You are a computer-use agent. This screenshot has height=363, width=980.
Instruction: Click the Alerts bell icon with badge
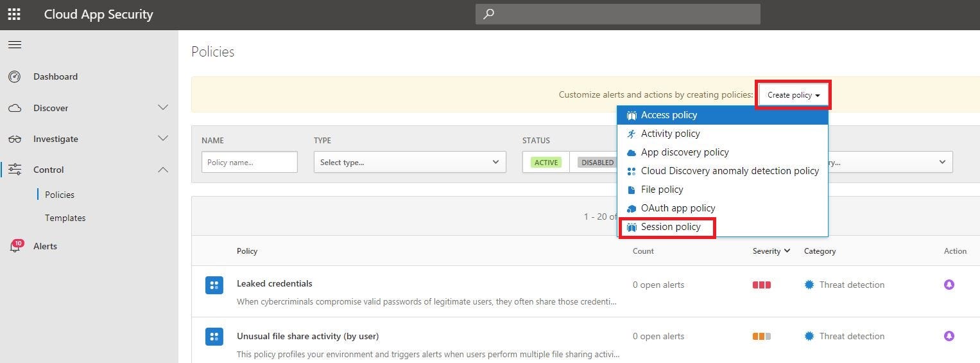coord(15,246)
